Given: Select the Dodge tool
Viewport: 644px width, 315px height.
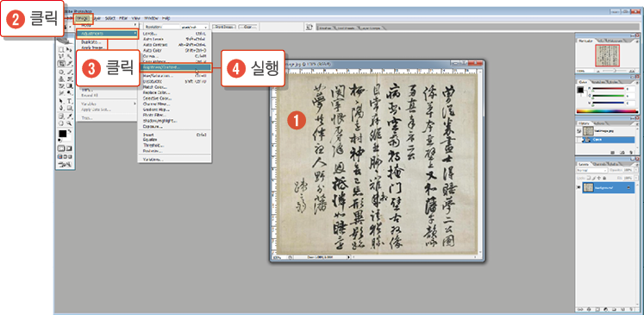Looking at the screenshot, I should coord(70,92).
